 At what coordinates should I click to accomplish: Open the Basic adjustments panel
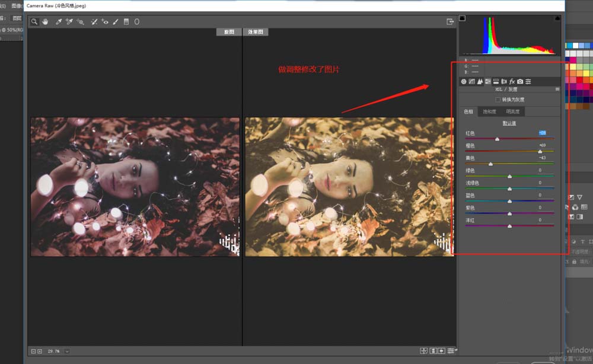tap(464, 82)
